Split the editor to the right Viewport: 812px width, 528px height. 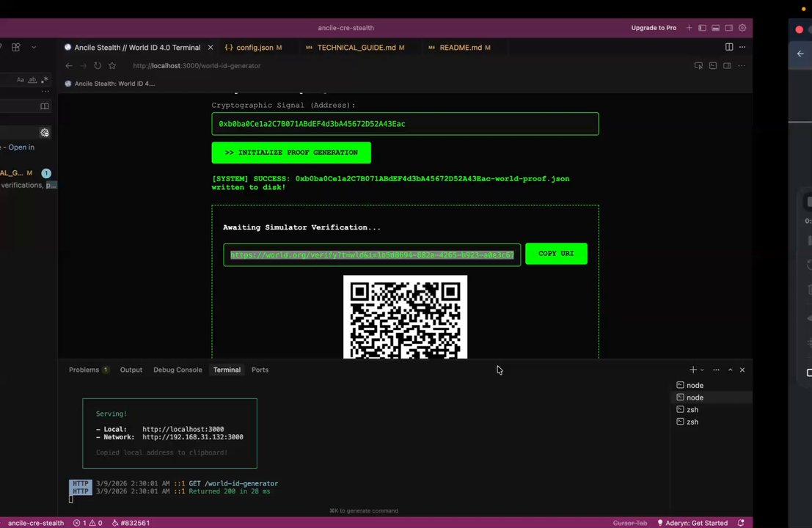point(729,47)
